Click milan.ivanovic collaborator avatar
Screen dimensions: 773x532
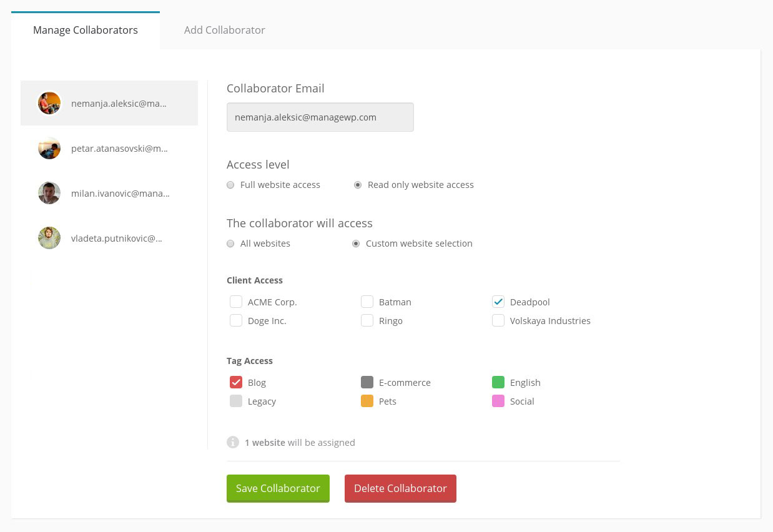tap(49, 193)
